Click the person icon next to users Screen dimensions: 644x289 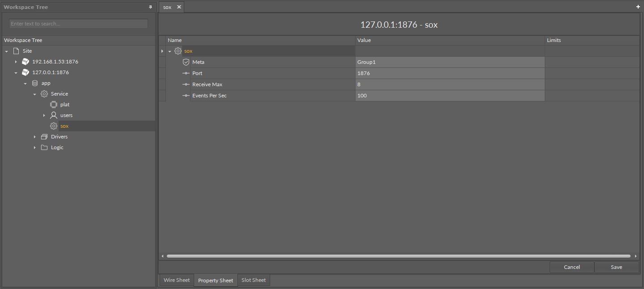tap(54, 115)
